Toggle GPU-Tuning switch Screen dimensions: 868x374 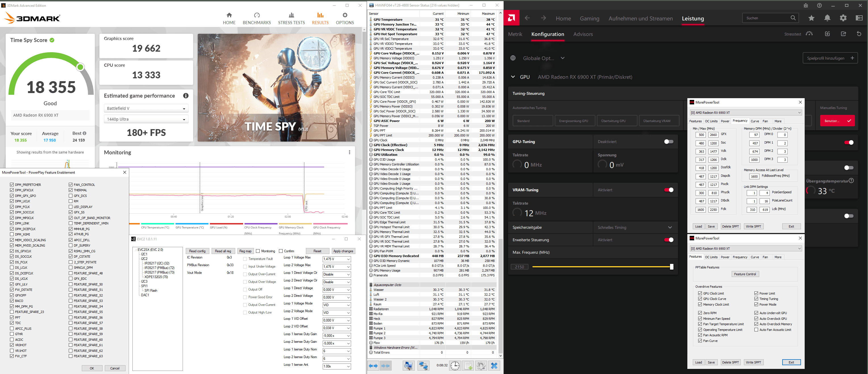click(x=669, y=142)
